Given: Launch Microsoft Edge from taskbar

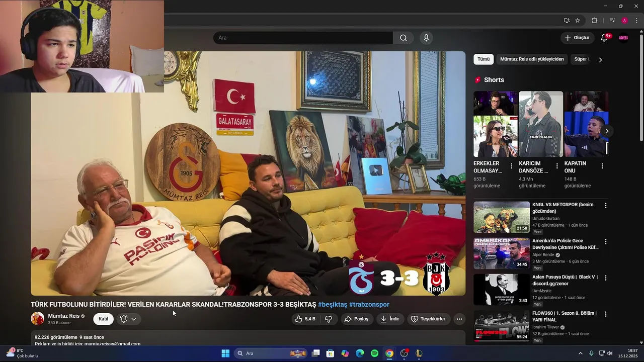Looking at the screenshot, I should (360, 353).
